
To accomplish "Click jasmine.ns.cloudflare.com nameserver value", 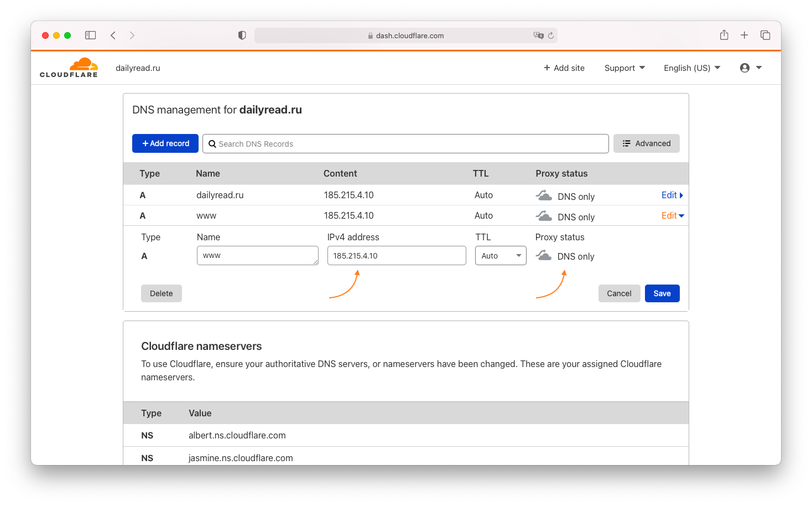I will 241,458.
